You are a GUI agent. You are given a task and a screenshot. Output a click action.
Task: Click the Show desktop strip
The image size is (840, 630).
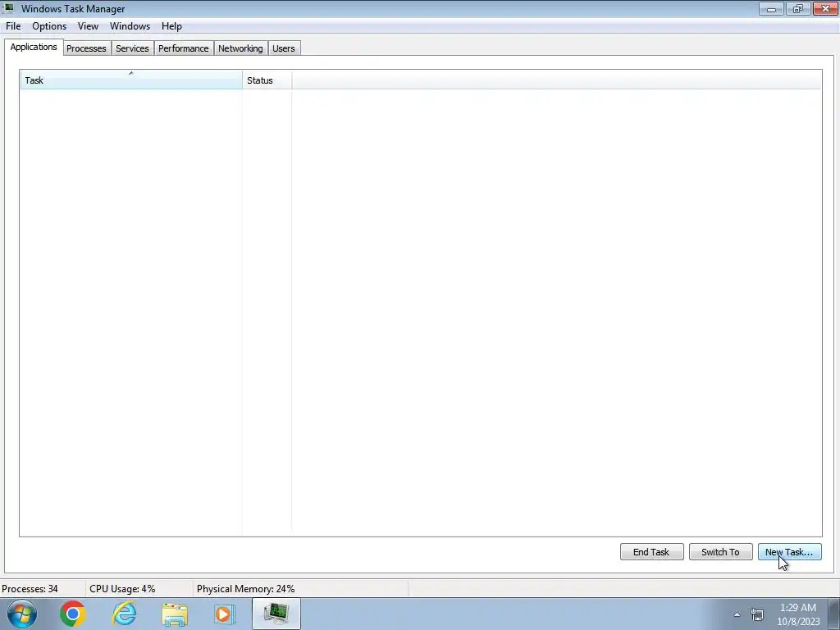(x=834, y=614)
